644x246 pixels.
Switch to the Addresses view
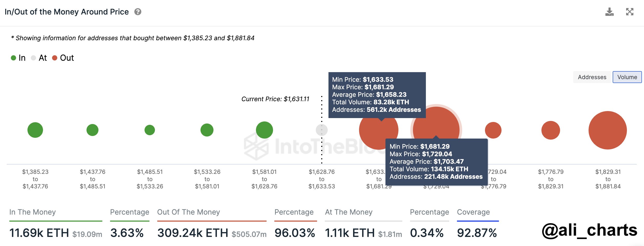[x=592, y=77]
